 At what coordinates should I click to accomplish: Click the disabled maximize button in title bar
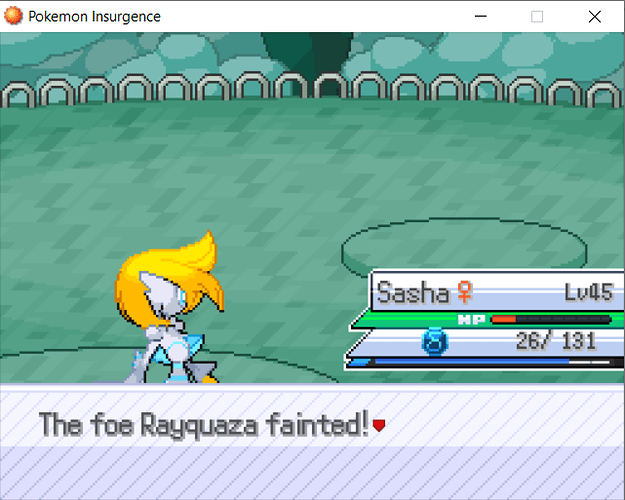click(537, 16)
